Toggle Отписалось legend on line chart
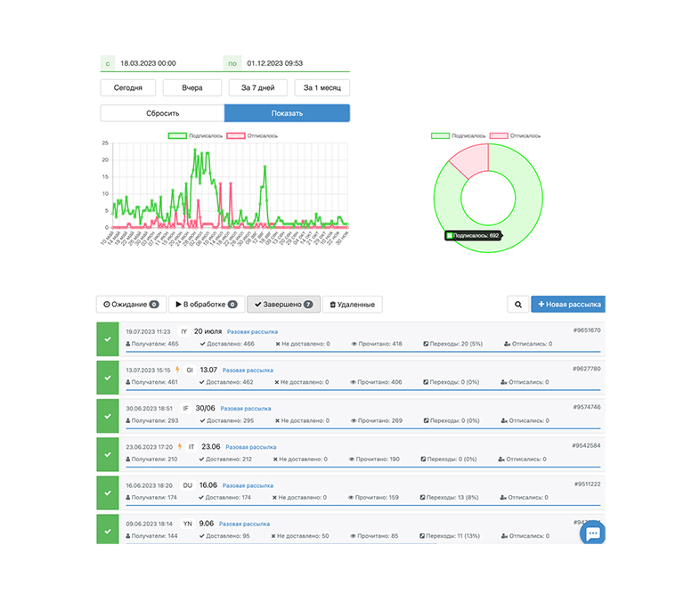Screen dimensions: 700x594 click(x=252, y=135)
